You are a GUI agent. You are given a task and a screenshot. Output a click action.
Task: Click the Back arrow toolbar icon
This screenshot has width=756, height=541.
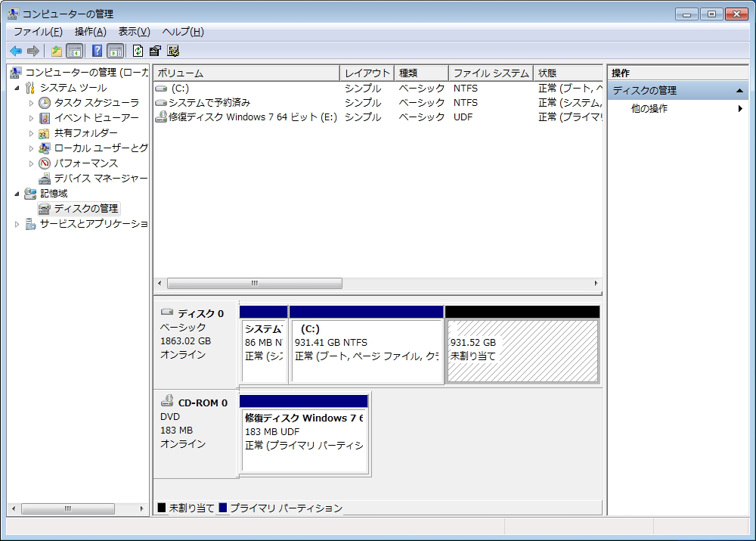(16, 51)
